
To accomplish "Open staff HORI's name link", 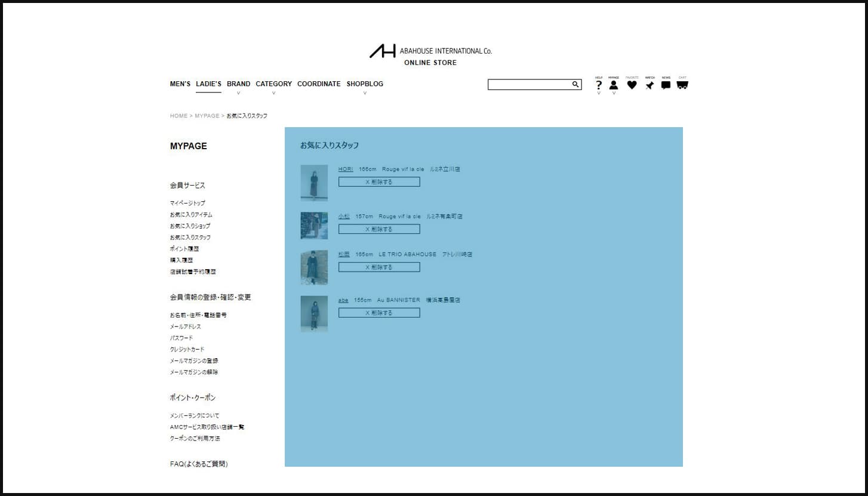I will [346, 170].
